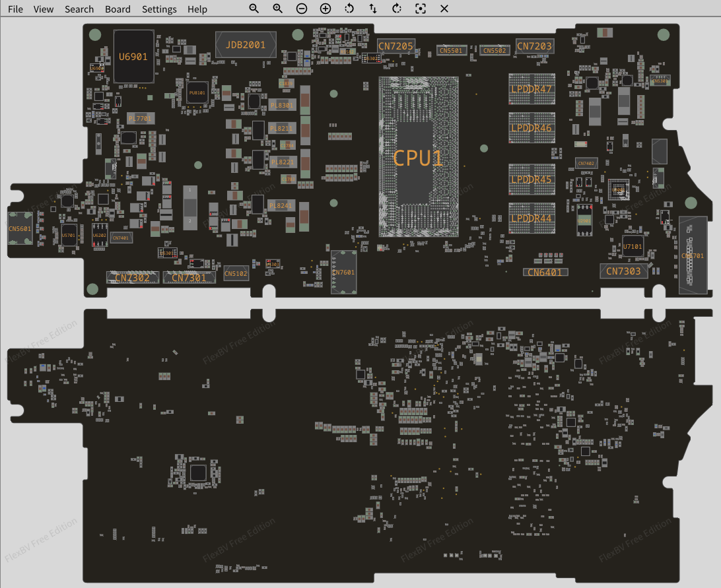Viewport: 721px width, 588px height.
Task: Open the Search menu
Action: pyautogui.click(x=79, y=9)
